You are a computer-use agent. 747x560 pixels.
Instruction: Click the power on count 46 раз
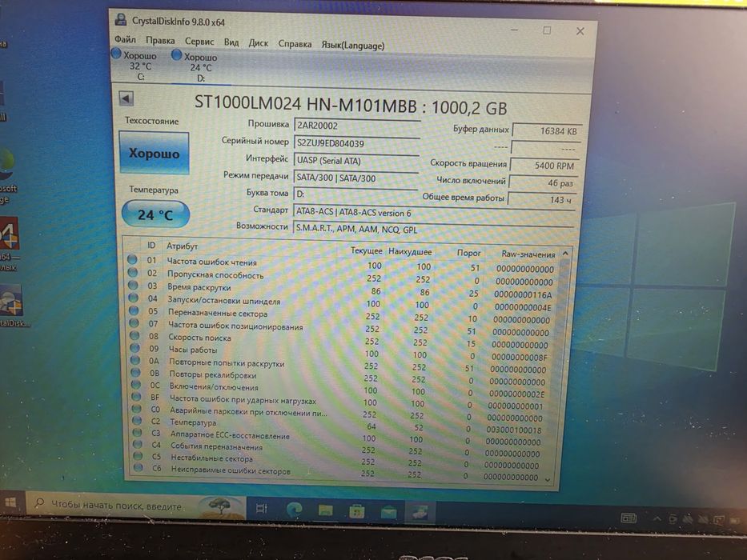[x=543, y=183]
